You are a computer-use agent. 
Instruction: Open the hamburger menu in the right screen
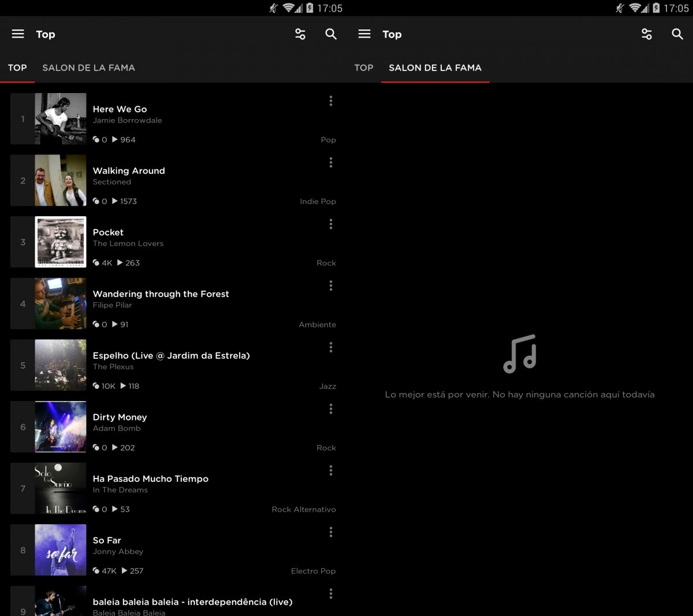click(364, 34)
